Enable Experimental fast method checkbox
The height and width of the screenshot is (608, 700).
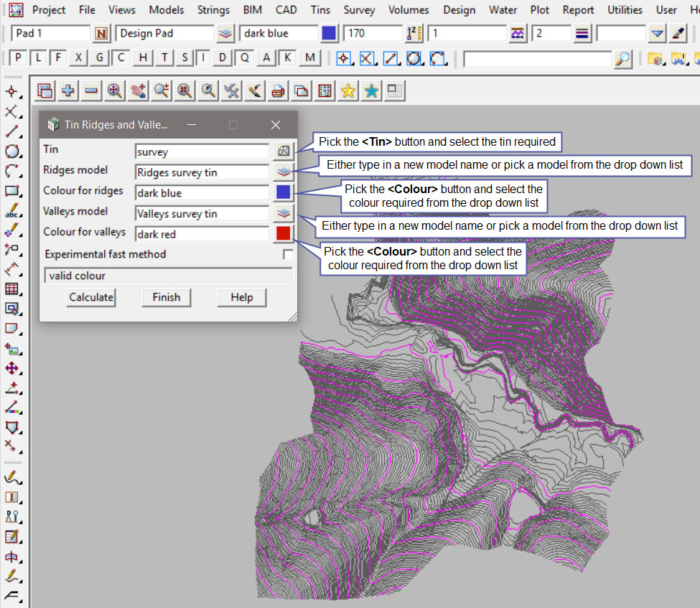tap(288, 254)
